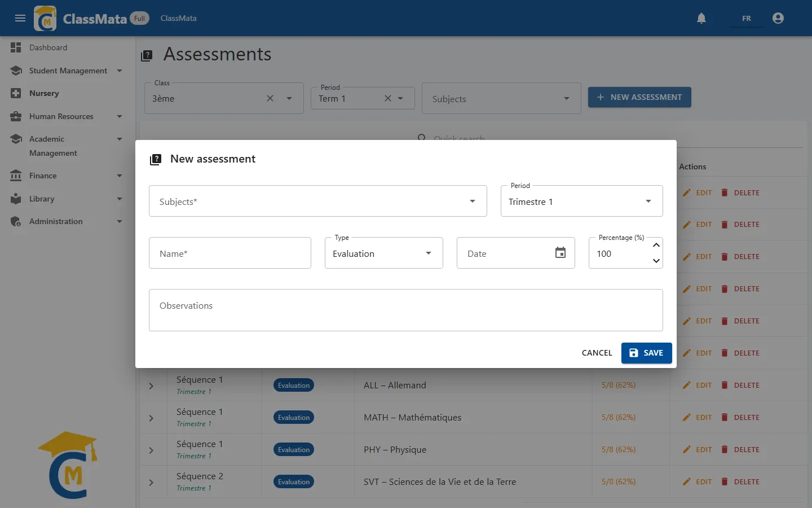The image size is (812, 508).
Task: Click Human Resources briefcase icon
Action: (16, 116)
